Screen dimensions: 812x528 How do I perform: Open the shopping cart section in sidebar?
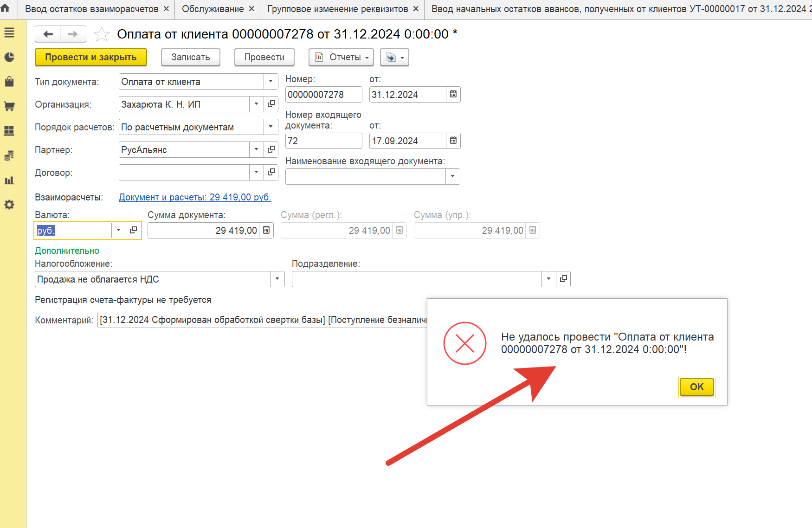tap(9, 106)
